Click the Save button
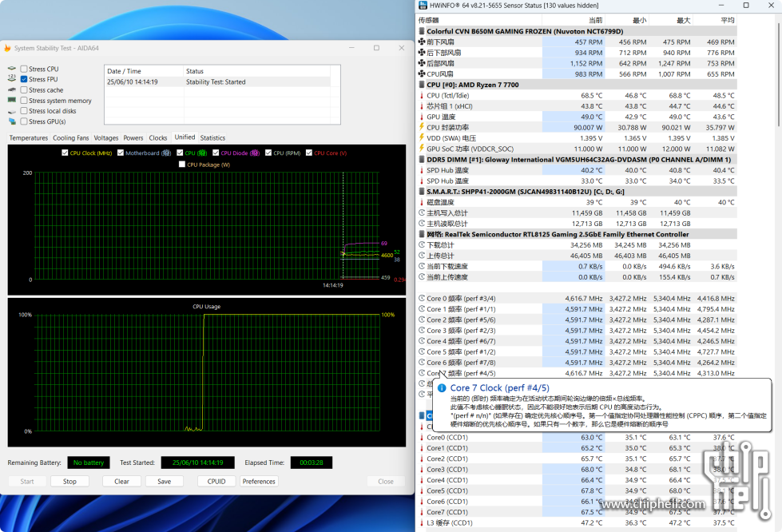Screen dimensions: 782x532 tap(164, 481)
